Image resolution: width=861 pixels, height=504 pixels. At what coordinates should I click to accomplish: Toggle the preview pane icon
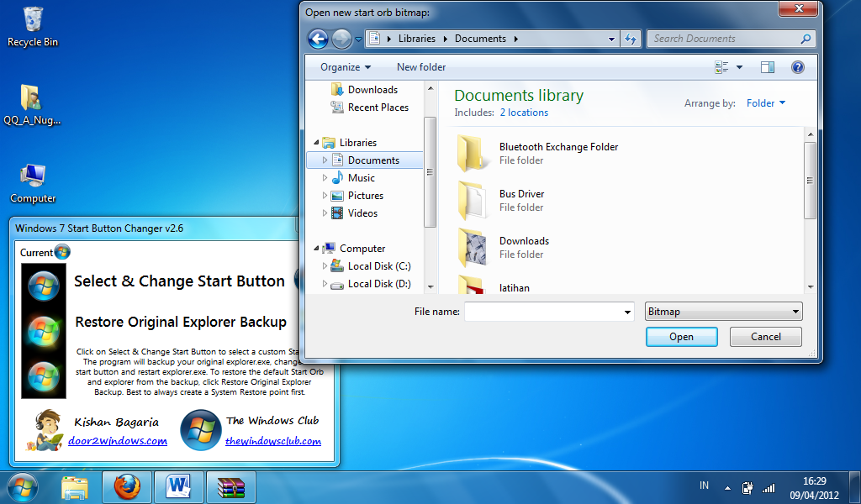768,67
